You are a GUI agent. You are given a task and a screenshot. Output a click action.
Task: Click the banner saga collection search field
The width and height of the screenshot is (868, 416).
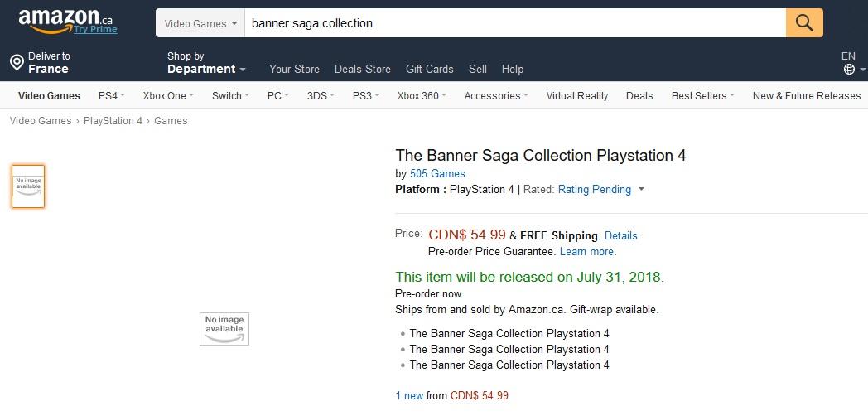[515, 23]
